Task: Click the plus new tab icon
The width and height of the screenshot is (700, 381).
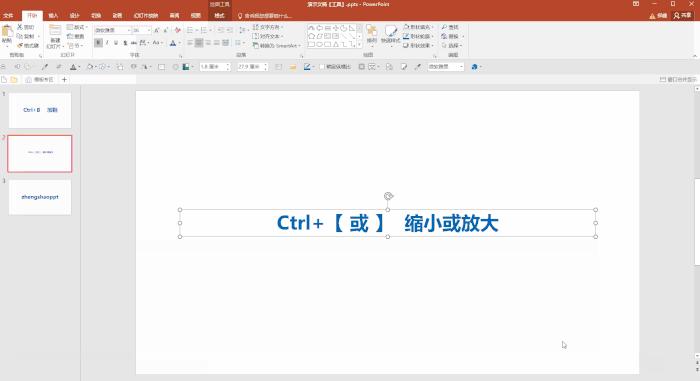Action: coord(64,80)
